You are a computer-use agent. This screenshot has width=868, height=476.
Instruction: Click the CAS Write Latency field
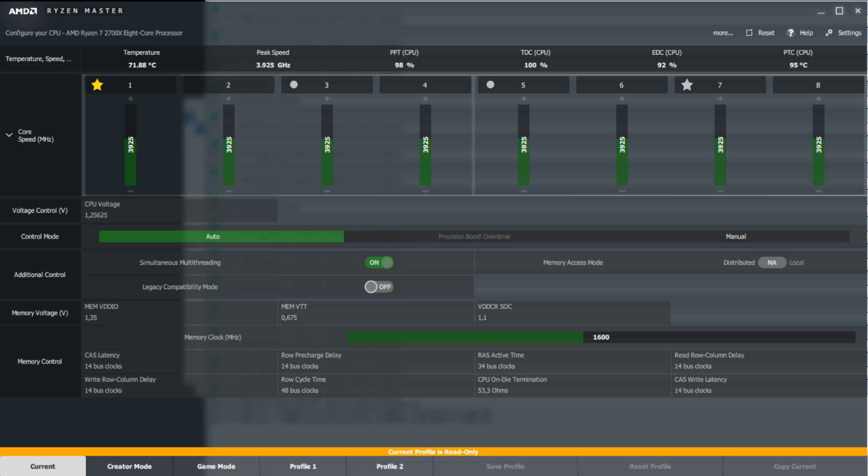tap(769, 385)
